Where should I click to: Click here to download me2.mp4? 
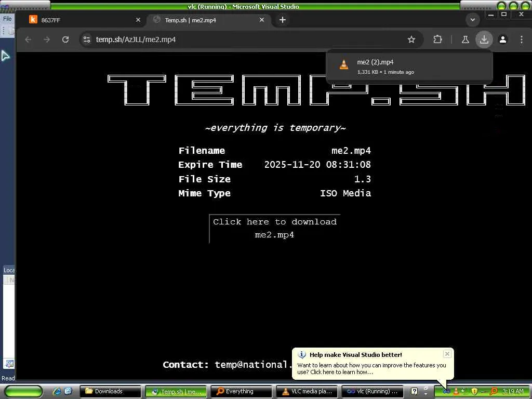[274, 229]
